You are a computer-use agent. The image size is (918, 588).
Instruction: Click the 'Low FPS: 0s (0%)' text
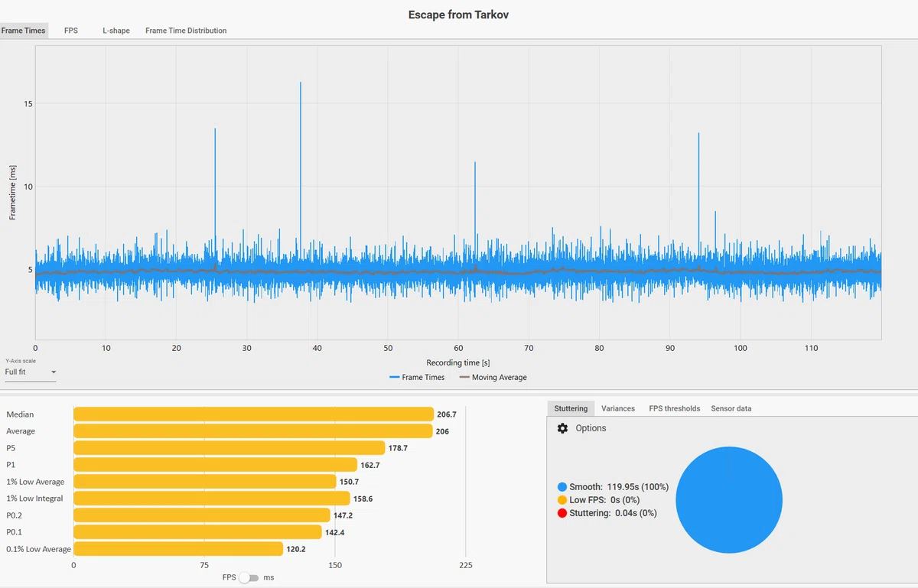point(604,500)
